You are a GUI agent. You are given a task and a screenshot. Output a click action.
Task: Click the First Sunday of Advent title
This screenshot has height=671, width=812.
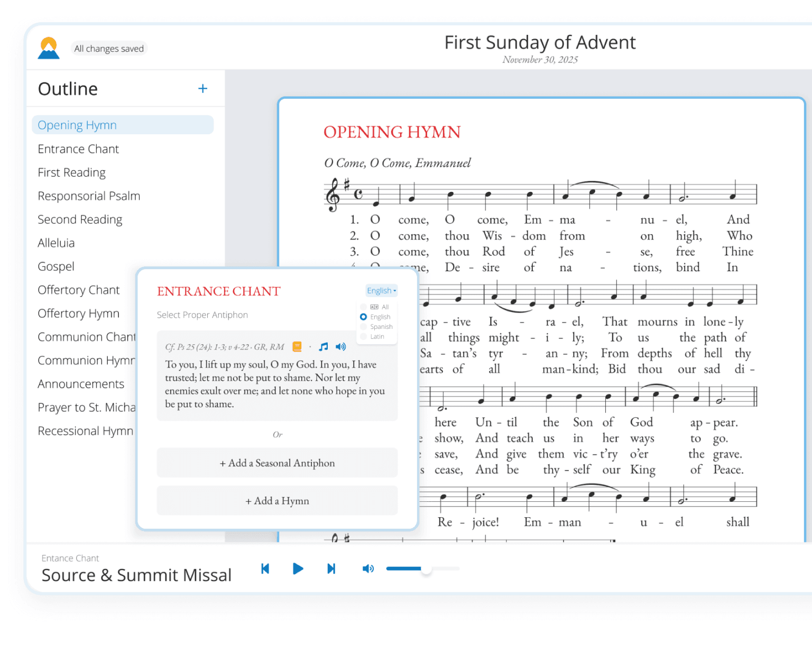click(x=540, y=42)
